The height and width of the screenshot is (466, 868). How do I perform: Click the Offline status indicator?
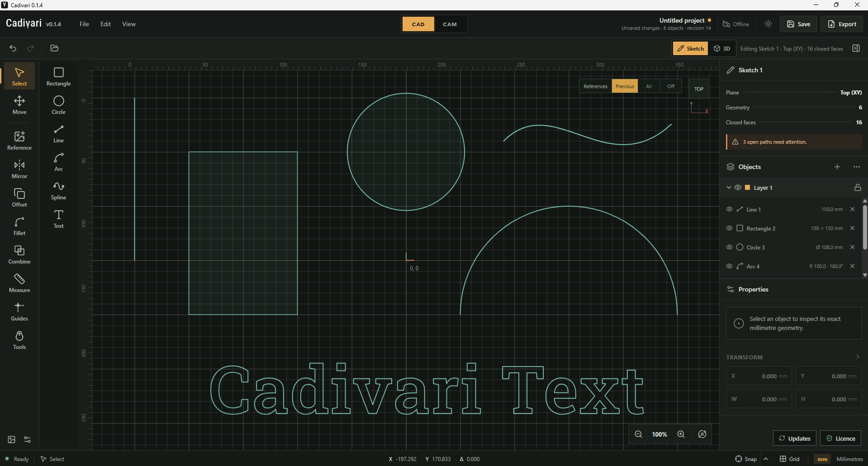point(736,24)
